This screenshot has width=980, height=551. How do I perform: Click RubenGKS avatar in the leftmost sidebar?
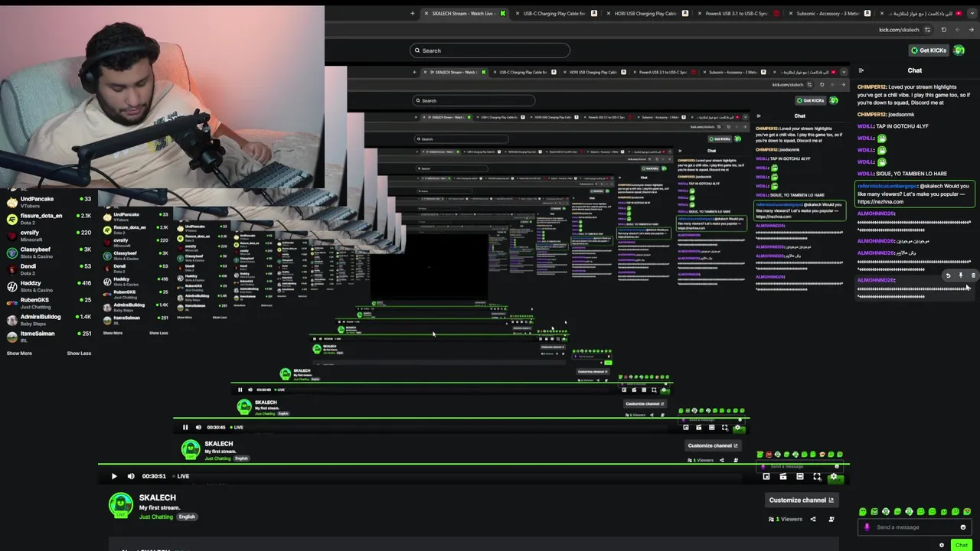tap(11, 303)
